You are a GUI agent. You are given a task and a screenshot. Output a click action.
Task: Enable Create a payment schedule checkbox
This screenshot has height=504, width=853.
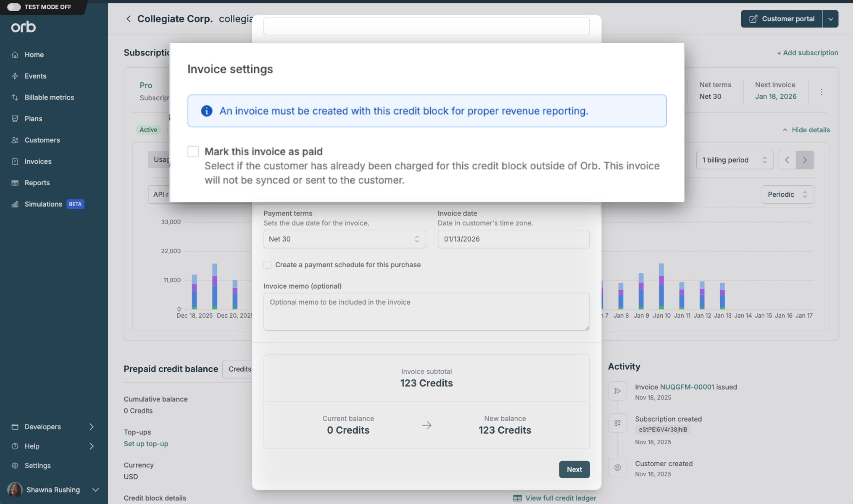point(268,265)
